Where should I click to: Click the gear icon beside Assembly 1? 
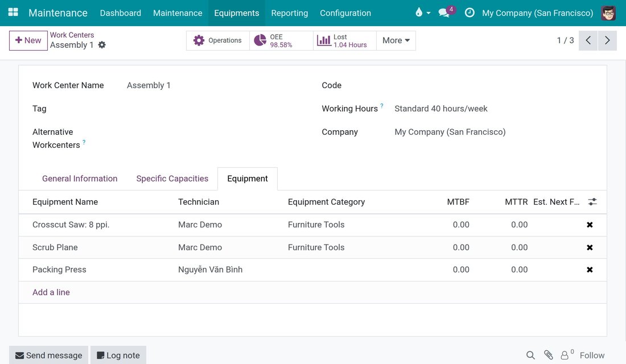click(102, 45)
